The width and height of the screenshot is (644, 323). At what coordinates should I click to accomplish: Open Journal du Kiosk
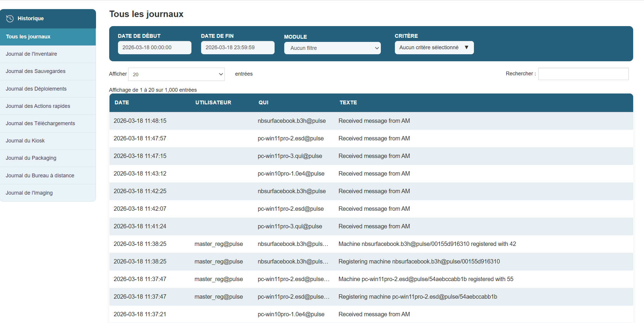pyautogui.click(x=25, y=141)
